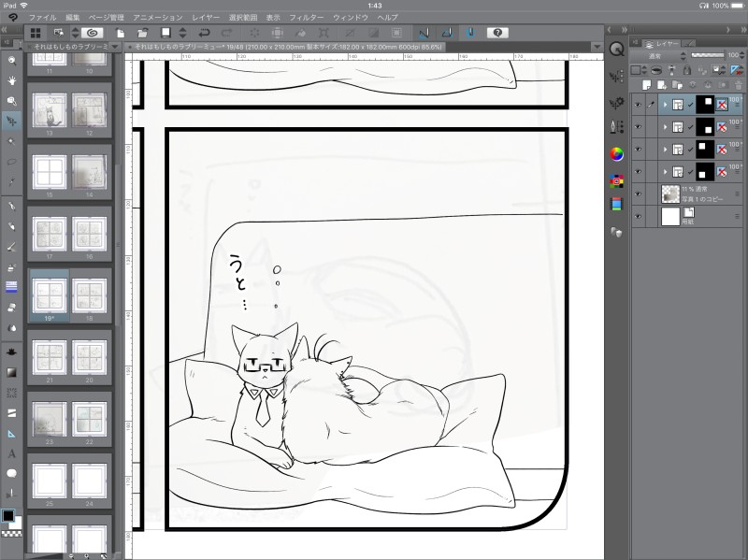Open page 21 thumbnail
Image resolution: width=748 pixels, height=560 pixels.
[50, 357]
